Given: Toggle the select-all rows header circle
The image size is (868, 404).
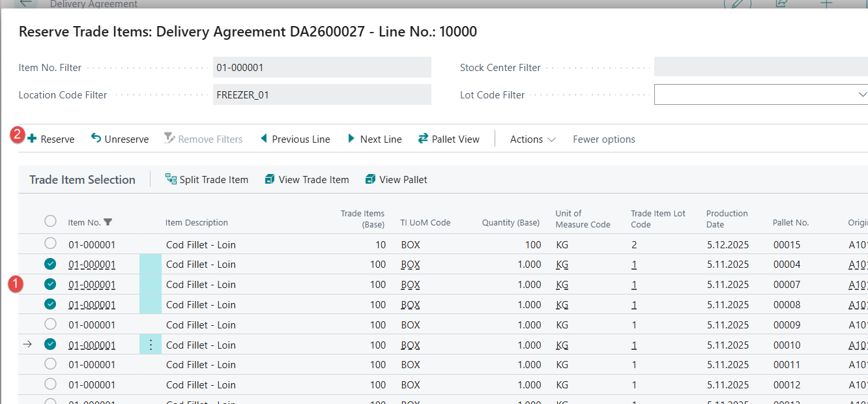Looking at the screenshot, I should click(x=50, y=222).
